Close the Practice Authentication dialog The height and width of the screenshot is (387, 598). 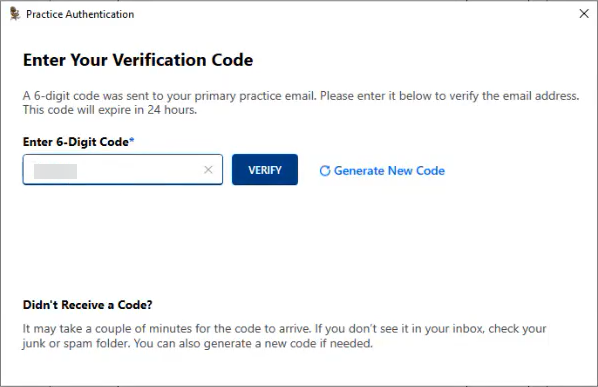[584, 14]
